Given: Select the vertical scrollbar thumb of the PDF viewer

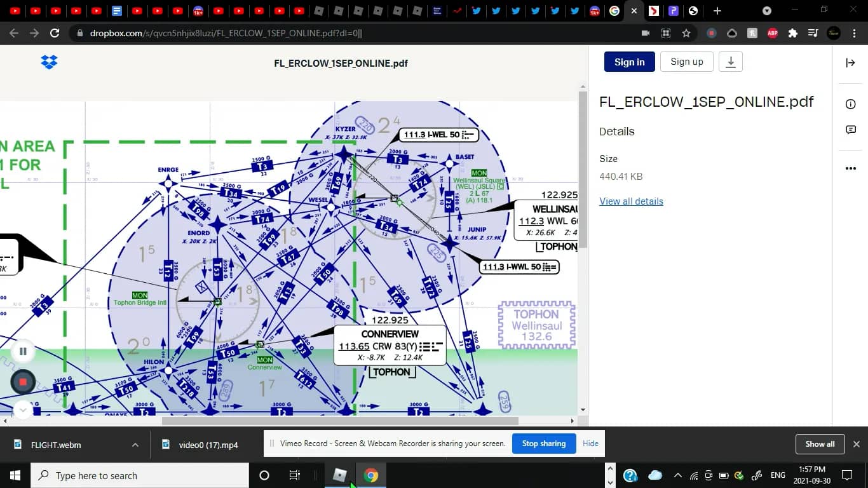Looking at the screenshot, I should pyautogui.click(x=583, y=170).
